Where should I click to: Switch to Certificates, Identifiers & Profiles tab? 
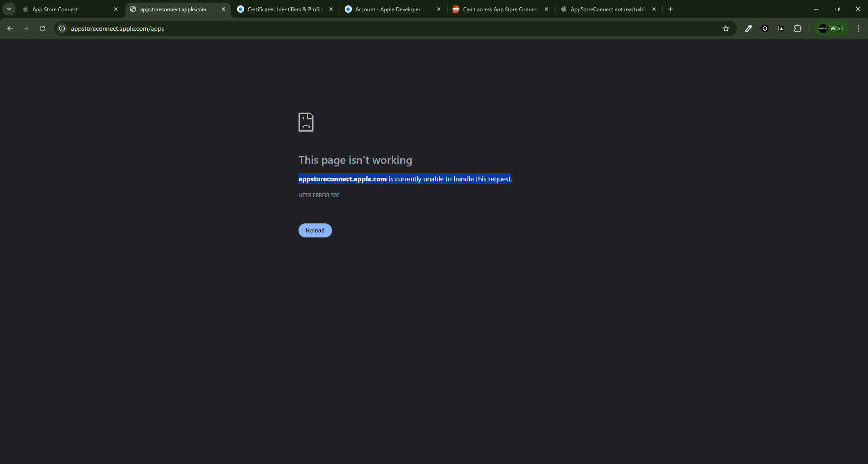(x=285, y=9)
